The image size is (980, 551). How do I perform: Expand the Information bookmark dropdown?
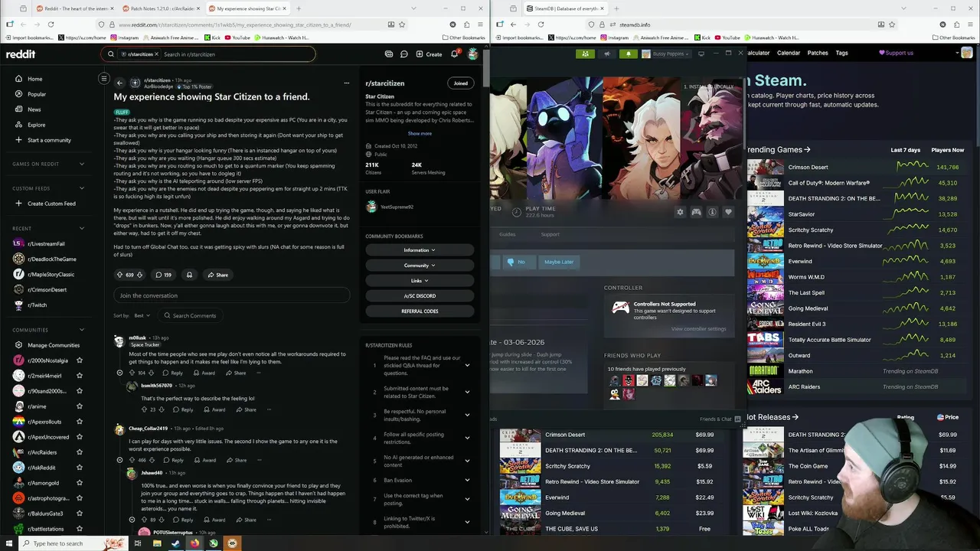pos(420,250)
